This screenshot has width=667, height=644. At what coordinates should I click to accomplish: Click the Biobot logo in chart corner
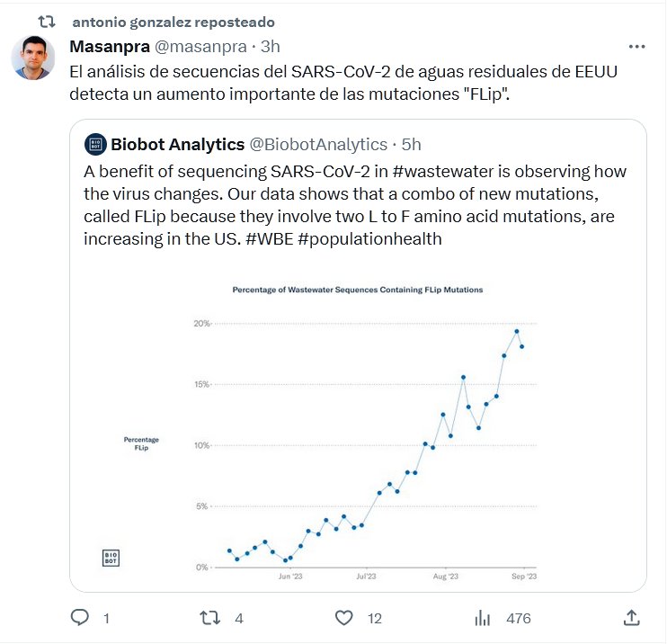coord(111,558)
